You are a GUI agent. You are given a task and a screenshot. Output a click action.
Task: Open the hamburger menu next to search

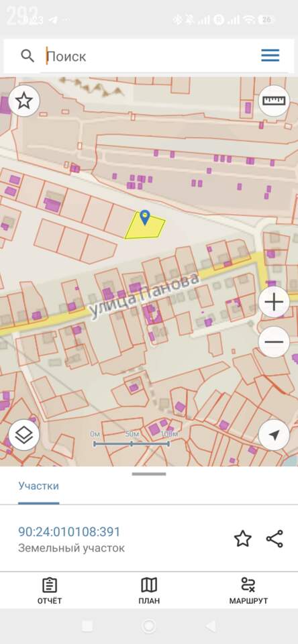pyautogui.click(x=270, y=56)
